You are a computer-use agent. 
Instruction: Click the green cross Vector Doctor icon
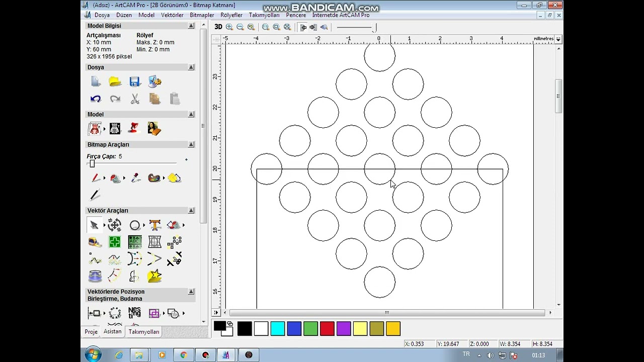(x=115, y=242)
